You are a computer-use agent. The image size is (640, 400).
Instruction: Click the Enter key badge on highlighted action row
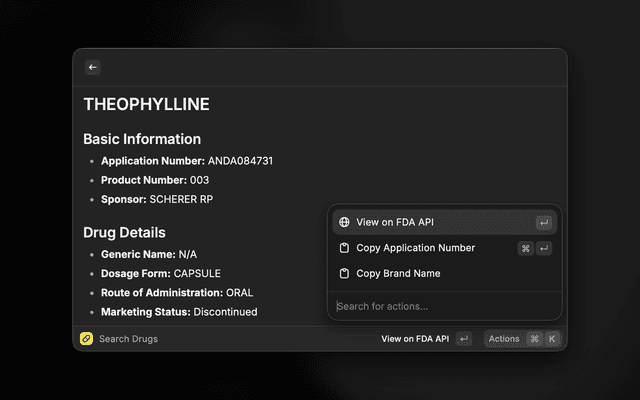543,222
